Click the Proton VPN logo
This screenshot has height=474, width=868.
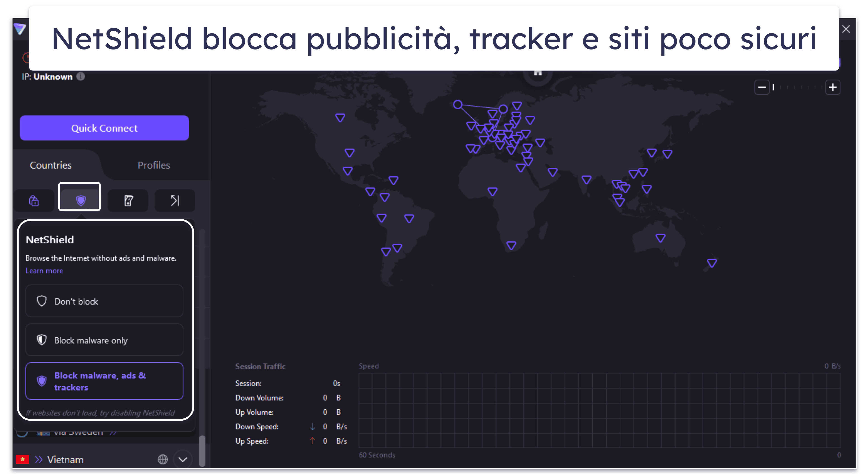20,29
